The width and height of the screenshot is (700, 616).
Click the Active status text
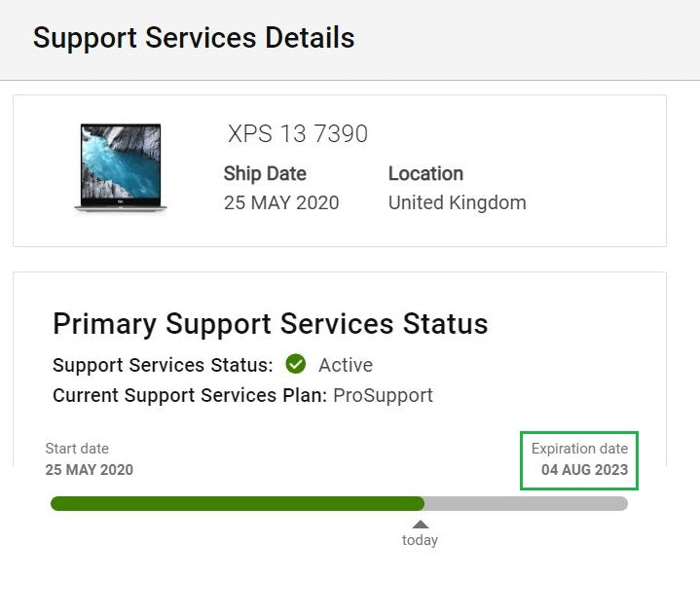point(346,365)
